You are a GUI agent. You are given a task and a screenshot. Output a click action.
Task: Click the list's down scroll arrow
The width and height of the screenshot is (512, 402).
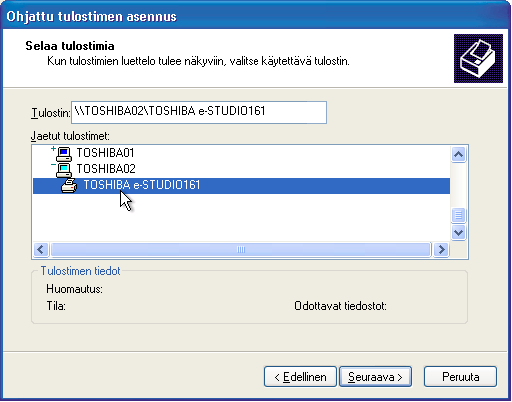click(x=459, y=232)
